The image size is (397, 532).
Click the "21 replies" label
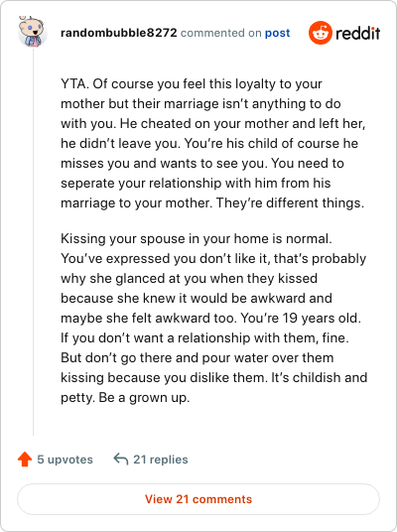(x=161, y=460)
